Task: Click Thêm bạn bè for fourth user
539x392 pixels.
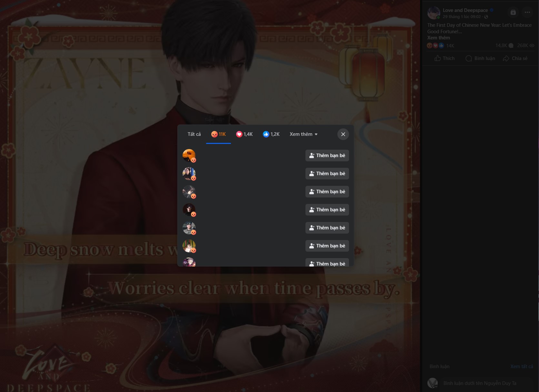Action: pyautogui.click(x=327, y=210)
